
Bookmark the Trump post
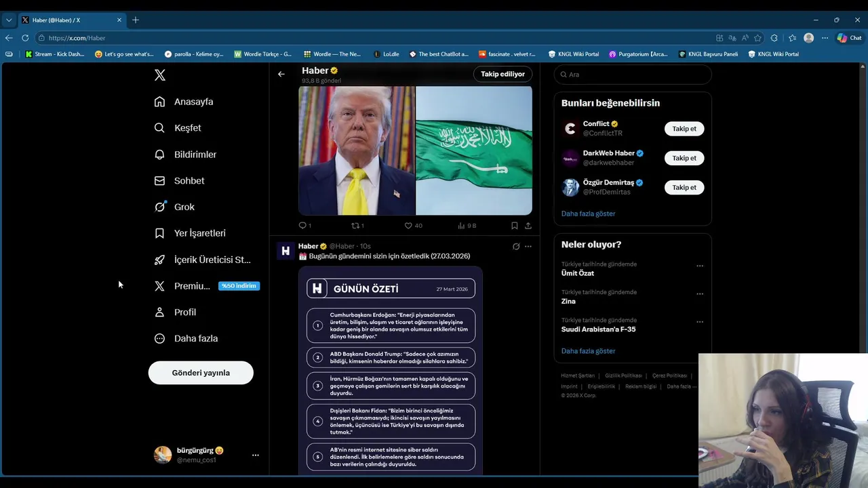coord(515,226)
